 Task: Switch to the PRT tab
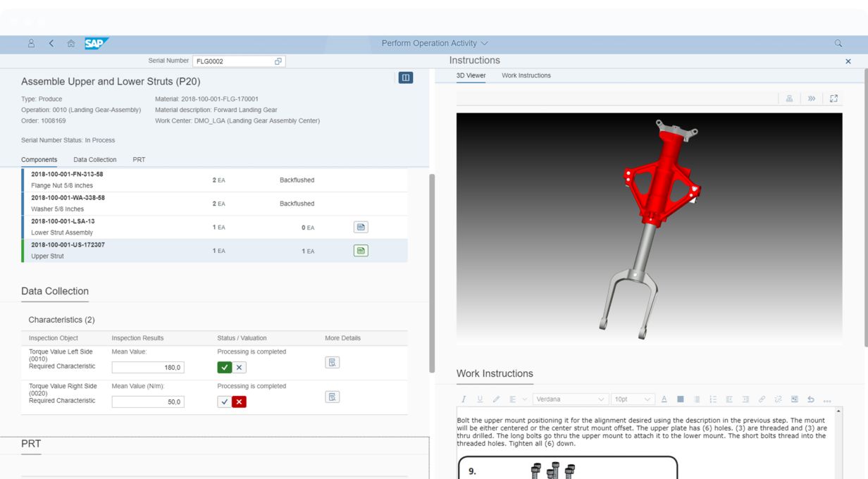(x=139, y=160)
